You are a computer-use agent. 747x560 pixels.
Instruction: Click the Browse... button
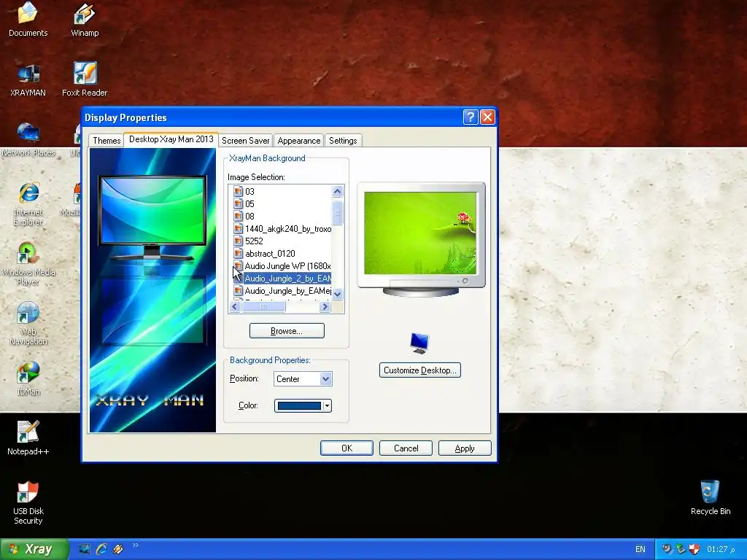[x=287, y=330]
